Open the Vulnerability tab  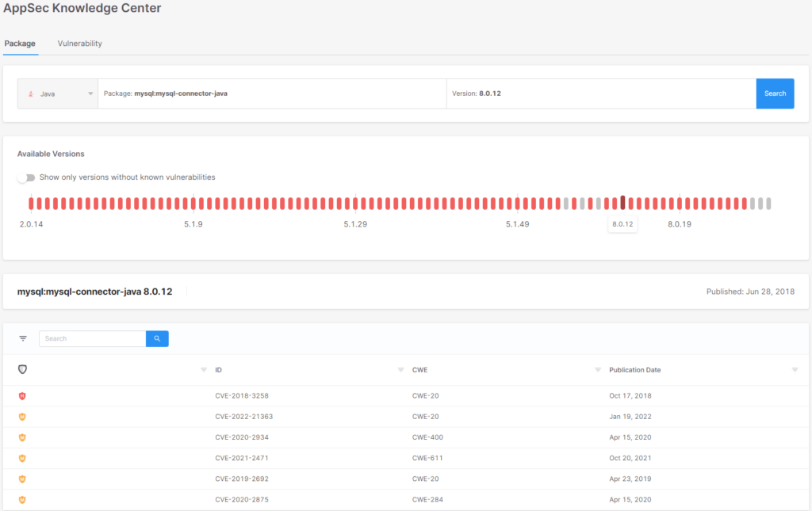(80, 44)
